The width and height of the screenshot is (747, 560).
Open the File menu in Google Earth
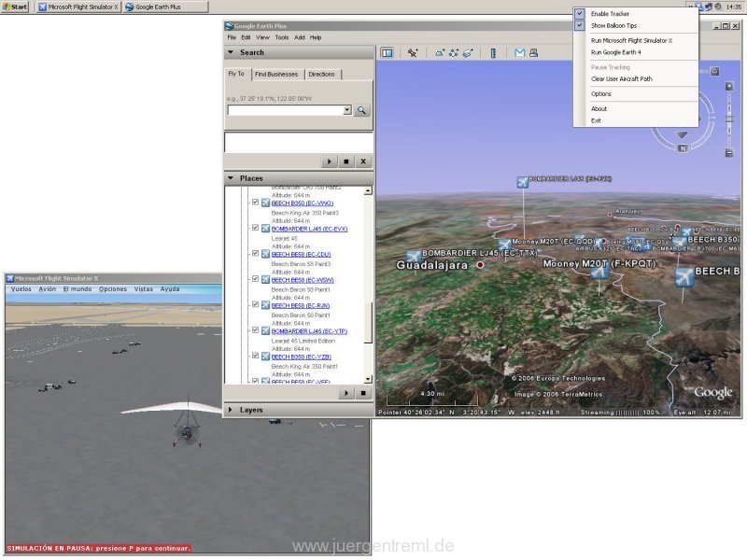tap(232, 37)
